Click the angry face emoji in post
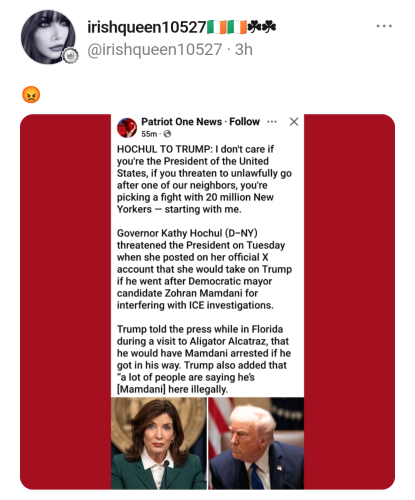The image size is (415, 500). click(x=31, y=95)
